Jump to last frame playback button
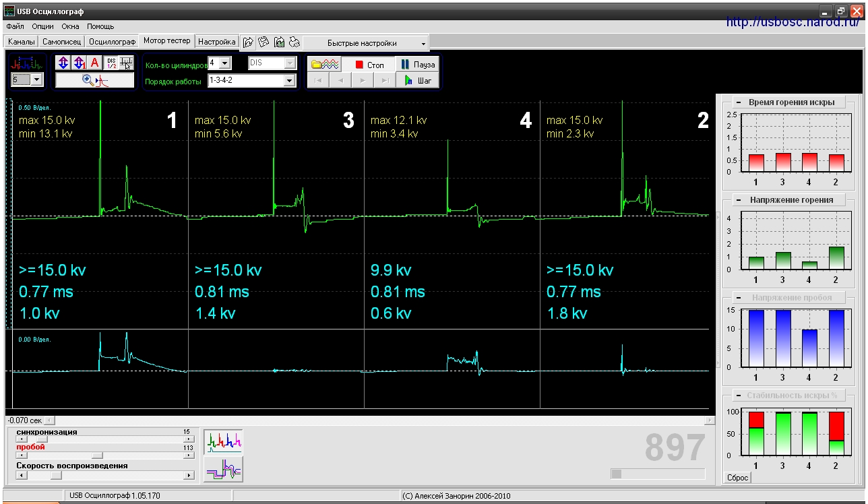This screenshot has width=868, height=504. pos(384,80)
